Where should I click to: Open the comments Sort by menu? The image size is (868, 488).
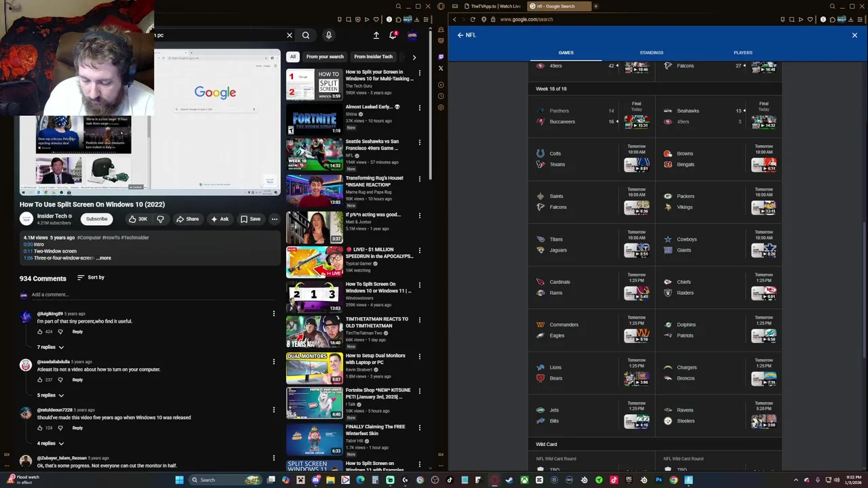click(91, 277)
